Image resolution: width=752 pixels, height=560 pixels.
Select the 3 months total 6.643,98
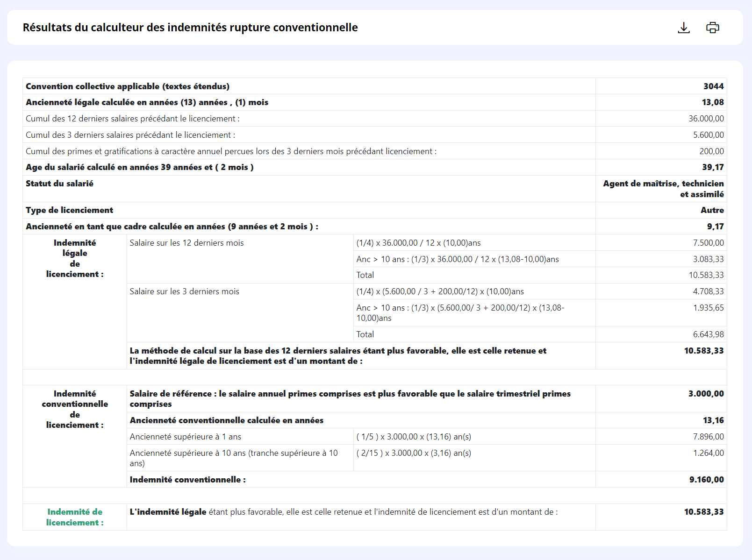point(708,334)
